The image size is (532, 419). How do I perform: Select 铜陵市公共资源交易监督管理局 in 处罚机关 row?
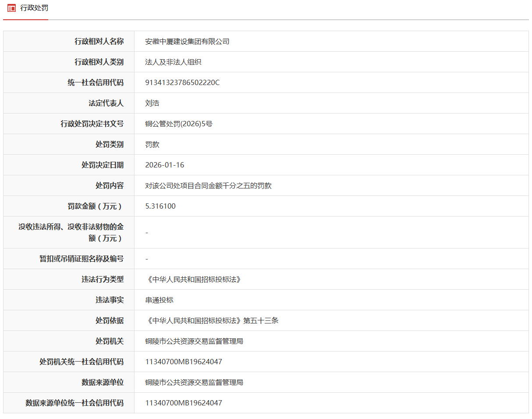pos(194,341)
